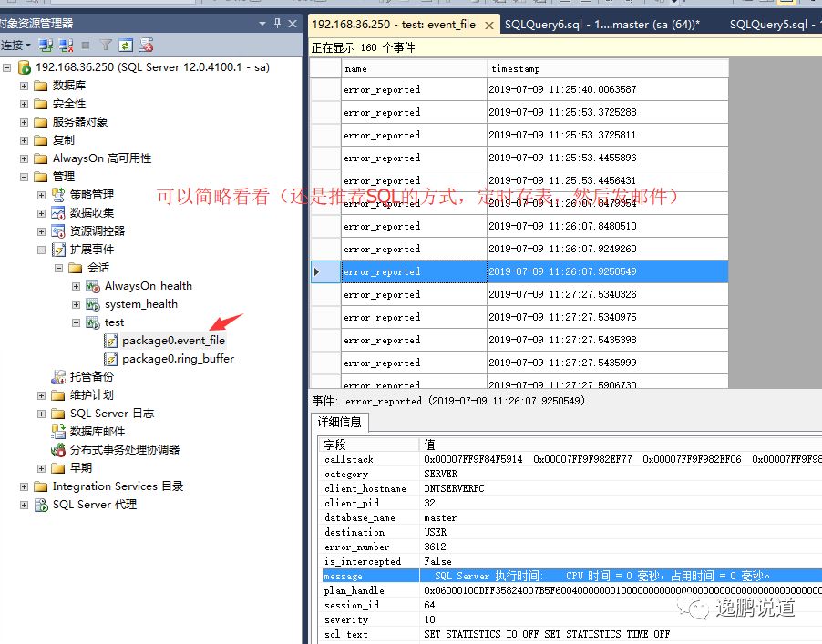
Task: Expand the system_health session
Action: coord(76,304)
